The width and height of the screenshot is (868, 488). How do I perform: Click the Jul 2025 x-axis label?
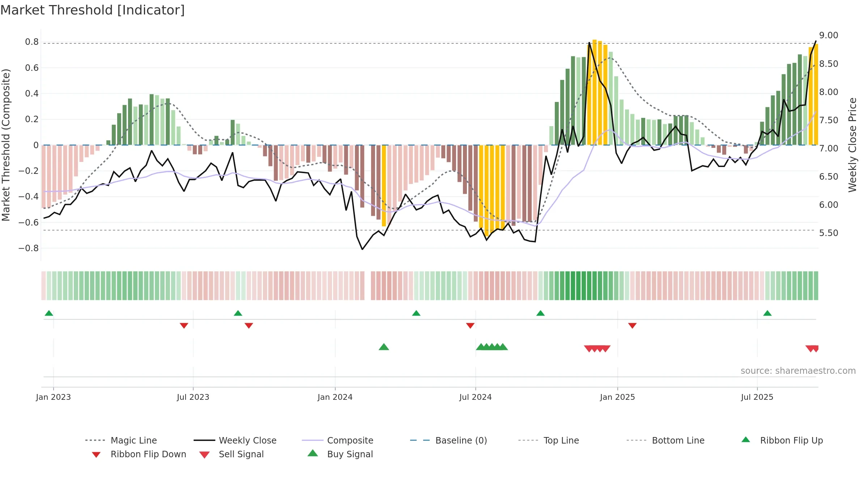(x=757, y=397)
